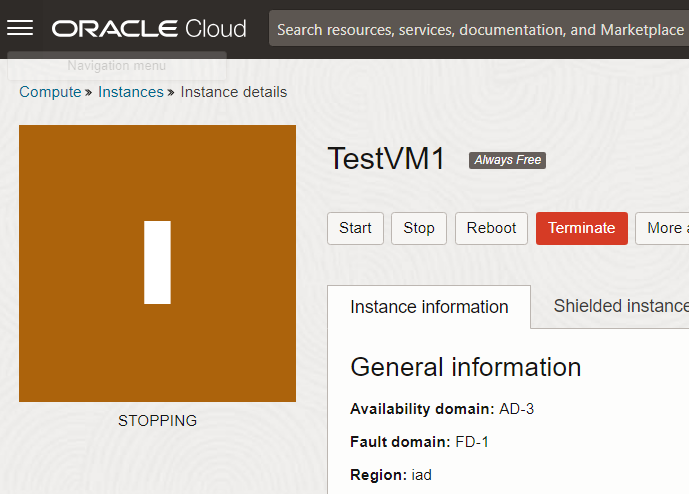Click the Always Free badge
This screenshot has height=494, width=689.
(507, 160)
